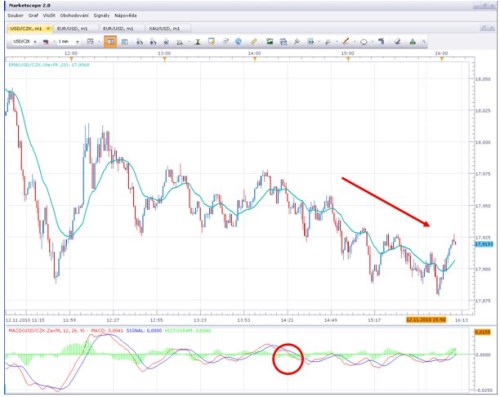Image resolution: width=500 pixels, height=397 pixels.
Task: Expand the dropdown arrow left of the I-beam marker
Action: point(189,42)
